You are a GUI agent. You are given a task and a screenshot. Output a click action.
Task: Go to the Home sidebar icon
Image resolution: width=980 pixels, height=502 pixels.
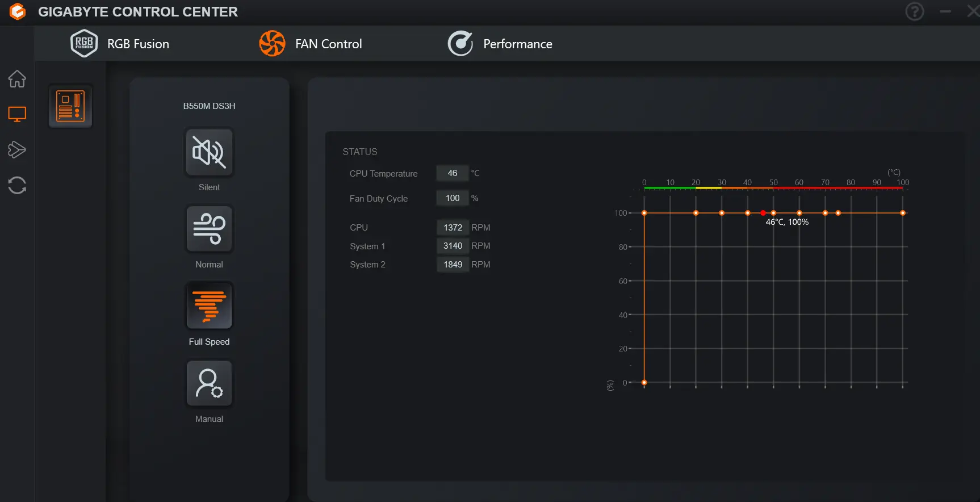[x=17, y=79]
